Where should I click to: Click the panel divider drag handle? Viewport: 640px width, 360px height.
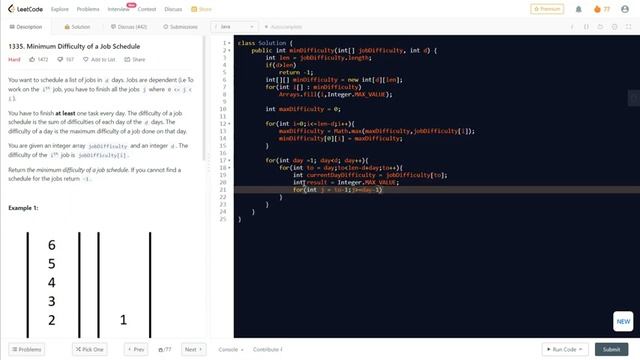click(x=208, y=162)
